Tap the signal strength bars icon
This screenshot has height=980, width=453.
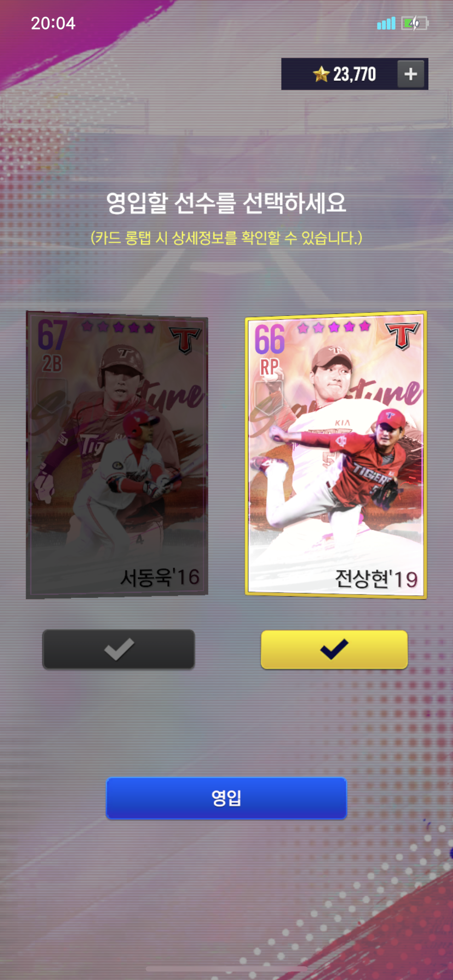(x=386, y=23)
